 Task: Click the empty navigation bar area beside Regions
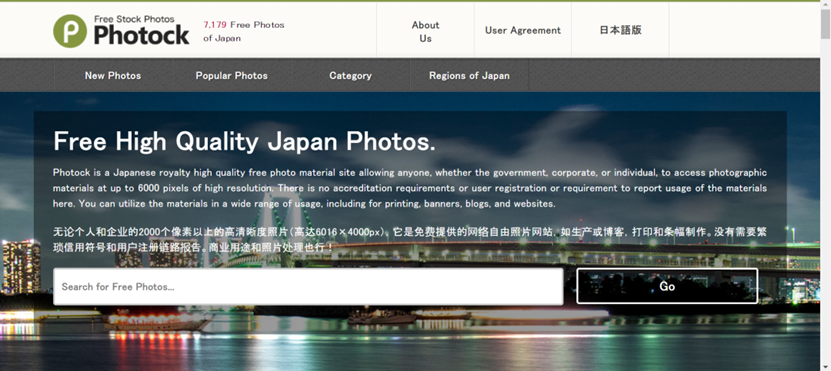point(674,75)
